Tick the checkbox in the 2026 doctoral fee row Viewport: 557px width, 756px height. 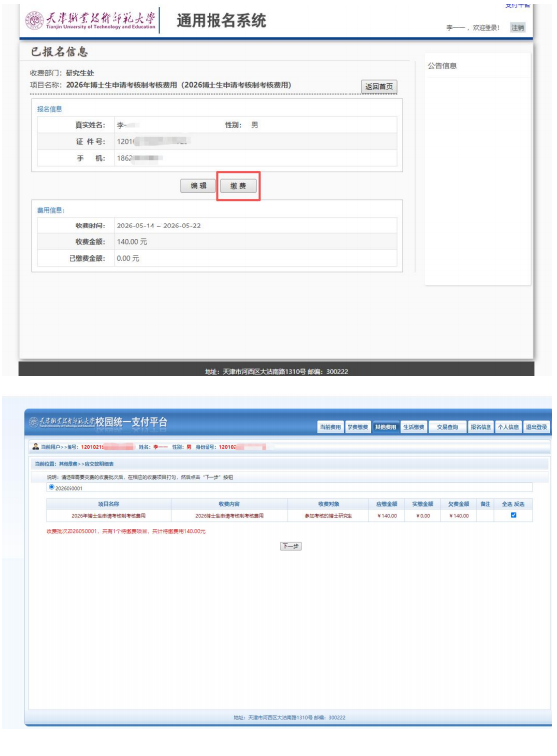click(513, 515)
